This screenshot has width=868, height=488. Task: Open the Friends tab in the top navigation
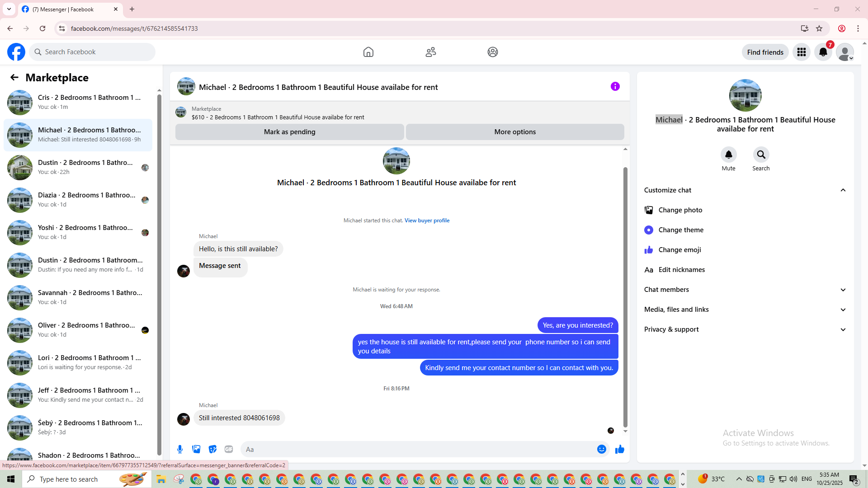pyautogui.click(x=430, y=52)
